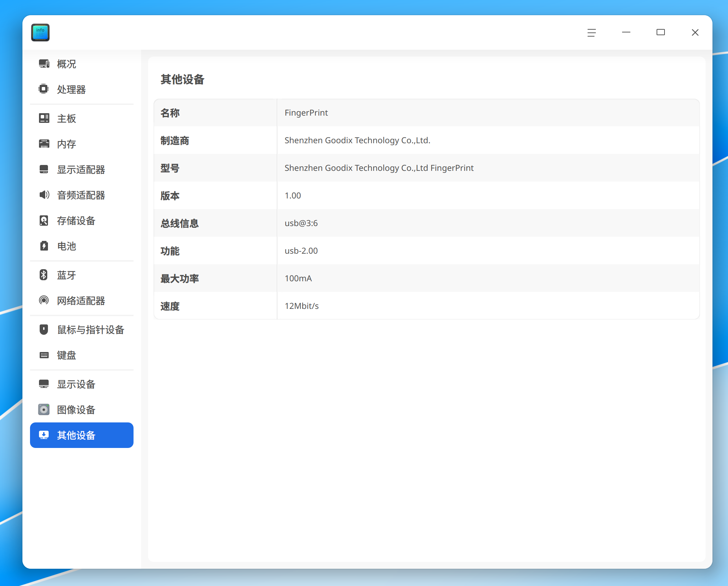Click the 名称 row label
The width and height of the screenshot is (728, 586).
coord(170,113)
